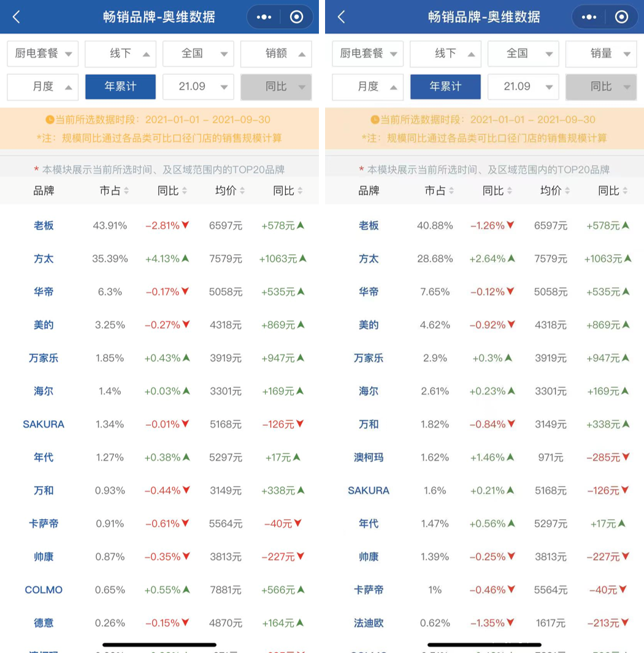This screenshot has height=653, width=644.
Task: Click +1.46% change for 澳柯玛
Action: click(x=492, y=457)
